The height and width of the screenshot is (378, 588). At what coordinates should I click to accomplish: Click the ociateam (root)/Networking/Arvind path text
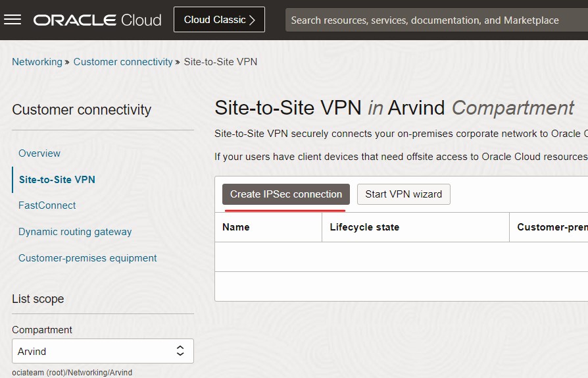click(72, 373)
